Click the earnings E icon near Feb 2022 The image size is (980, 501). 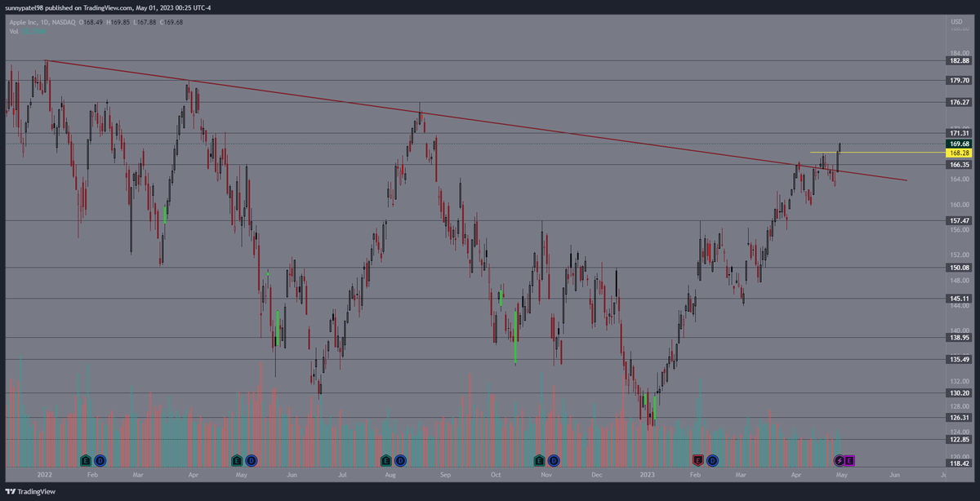(x=86, y=460)
